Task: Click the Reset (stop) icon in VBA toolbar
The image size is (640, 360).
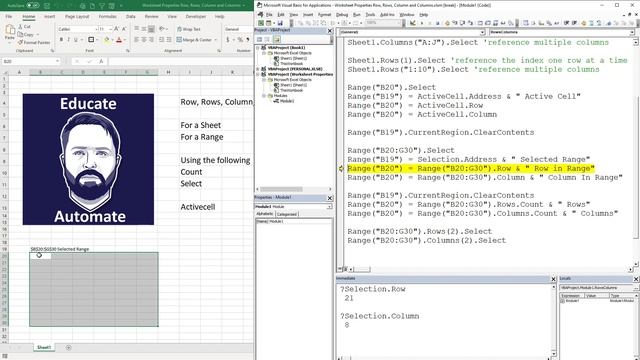Action: pos(438,23)
